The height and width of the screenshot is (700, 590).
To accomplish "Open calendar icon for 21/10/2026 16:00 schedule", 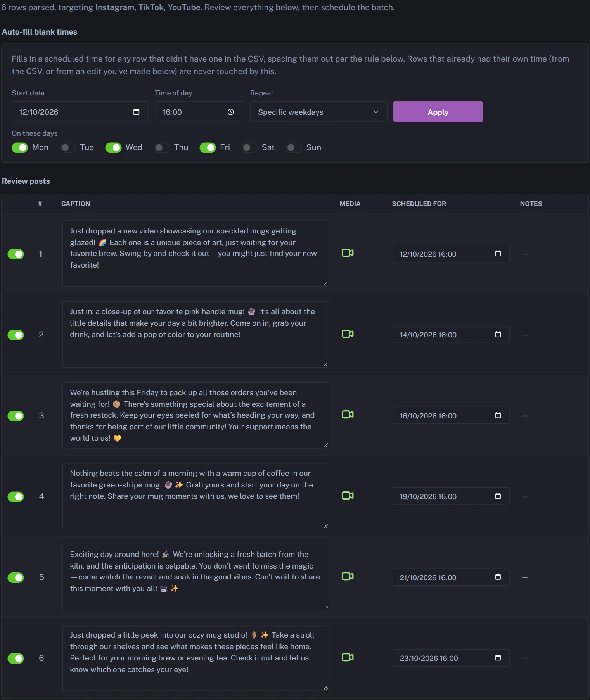I will click(x=498, y=577).
